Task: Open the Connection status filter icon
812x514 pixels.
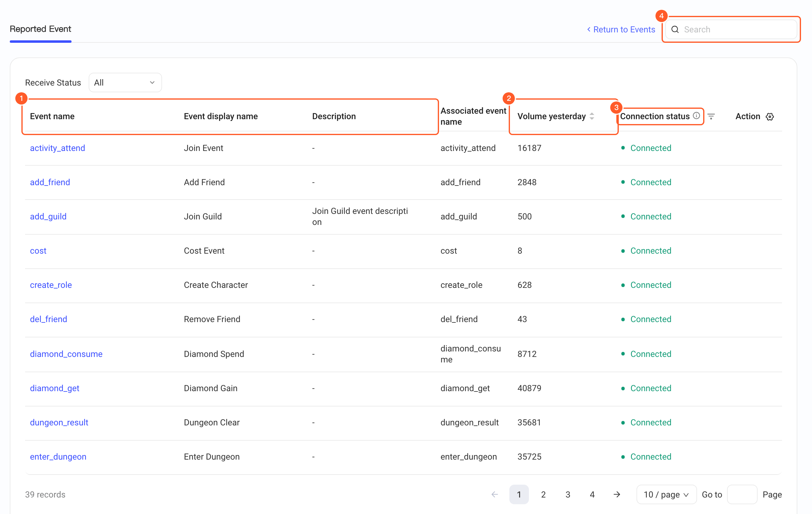Action: (x=711, y=116)
